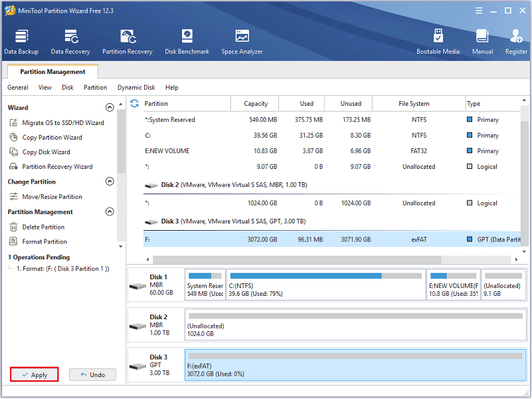Select pending operation 1 Format F:
This screenshot has height=399, width=532.
point(63,269)
